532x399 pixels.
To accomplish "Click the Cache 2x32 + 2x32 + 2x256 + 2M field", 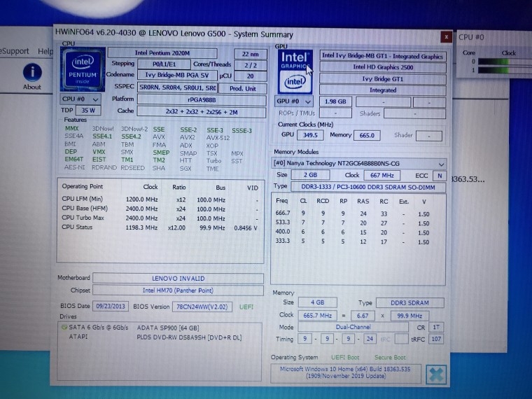I will click(x=202, y=112).
